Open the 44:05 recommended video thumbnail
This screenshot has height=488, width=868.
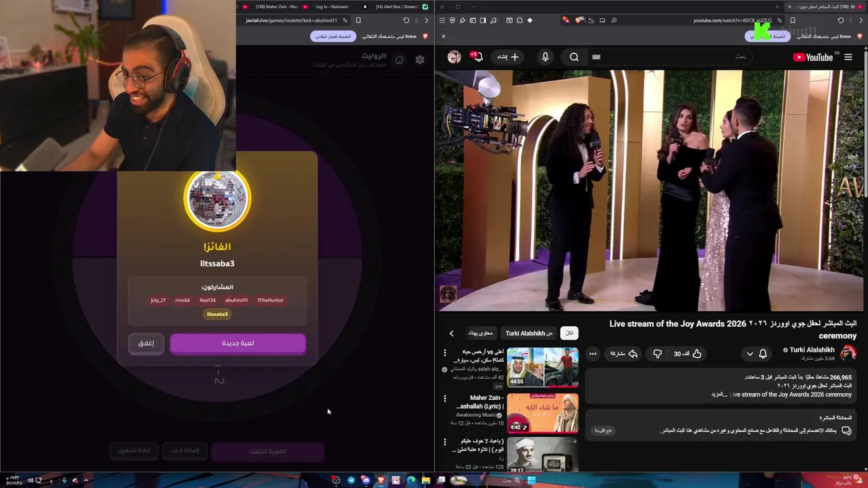542,367
